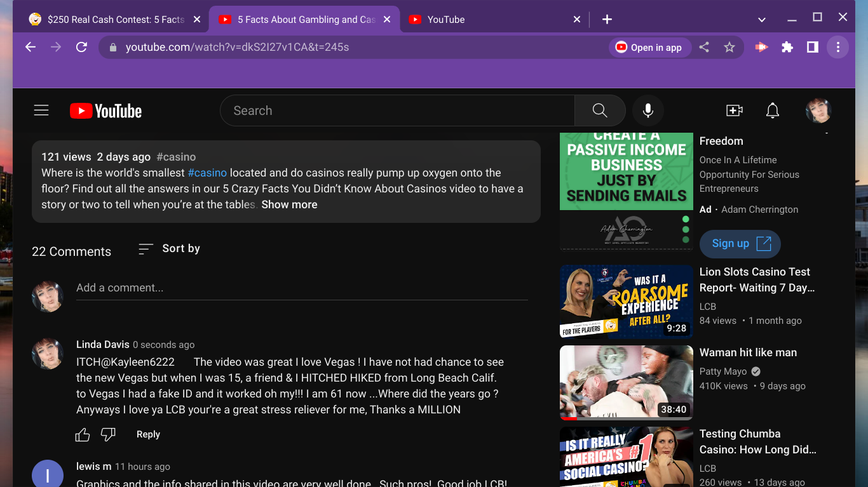Click Open in app button
Screen dimensions: 868x487
tap(649, 47)
